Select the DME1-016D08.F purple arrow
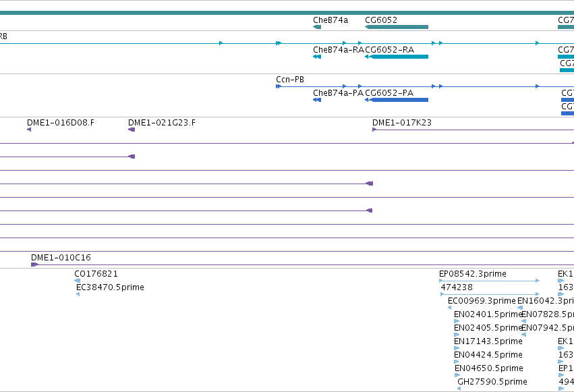Image resolution: width=574 pixels, height=392 pixels. [x=29, y=130]
